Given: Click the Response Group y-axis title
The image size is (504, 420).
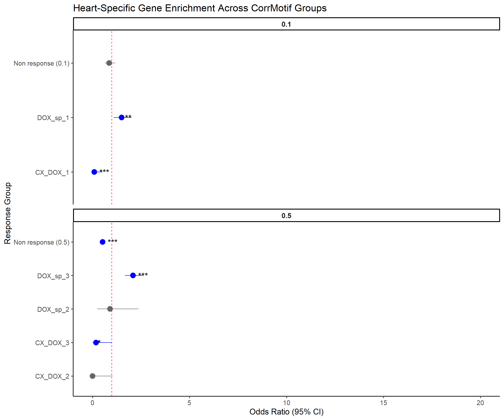Looking at the screenshot, I should pos(8,213).
